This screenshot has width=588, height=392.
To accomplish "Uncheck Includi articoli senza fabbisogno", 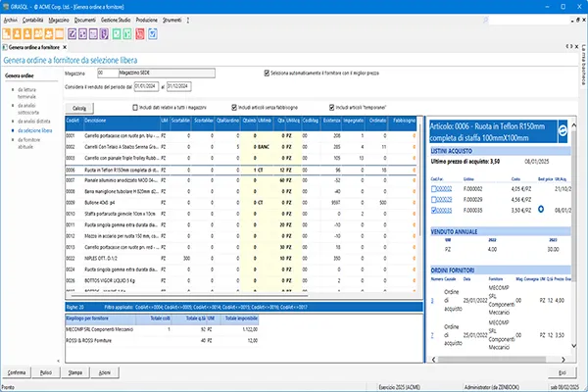I will (x=234, y=107).
